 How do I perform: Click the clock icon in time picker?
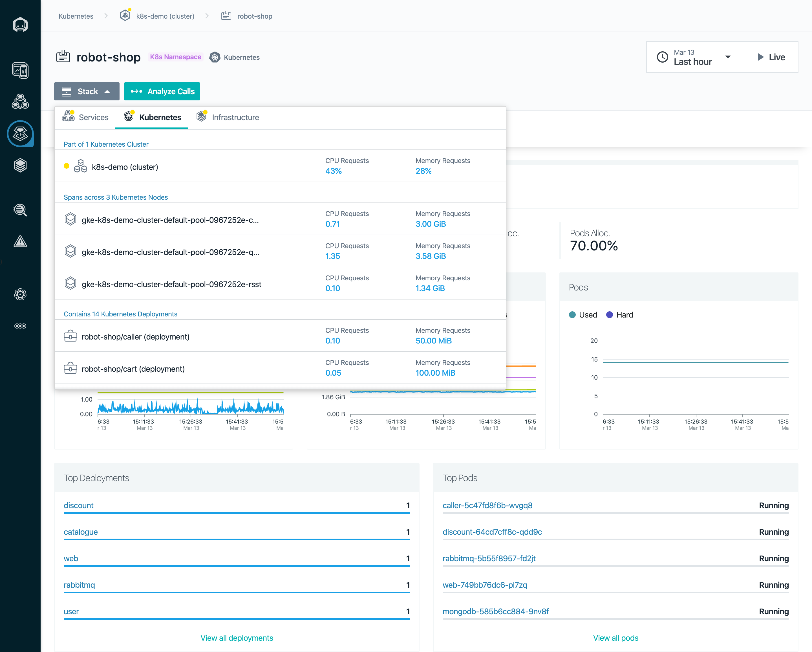pos(663,57)
